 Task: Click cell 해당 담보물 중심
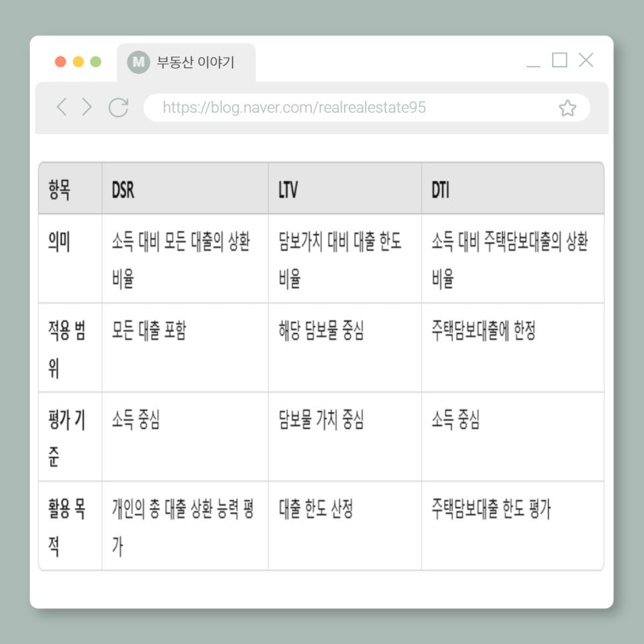[x=345, y=348]
